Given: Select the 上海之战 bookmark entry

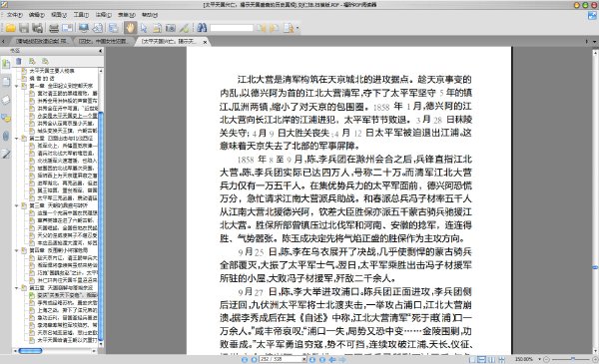Looking at the screenshot, I should [67, 310].
